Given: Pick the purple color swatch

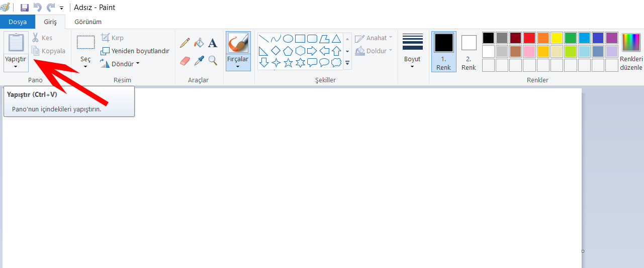Looking at the screenshot, I should coord(612,38).
